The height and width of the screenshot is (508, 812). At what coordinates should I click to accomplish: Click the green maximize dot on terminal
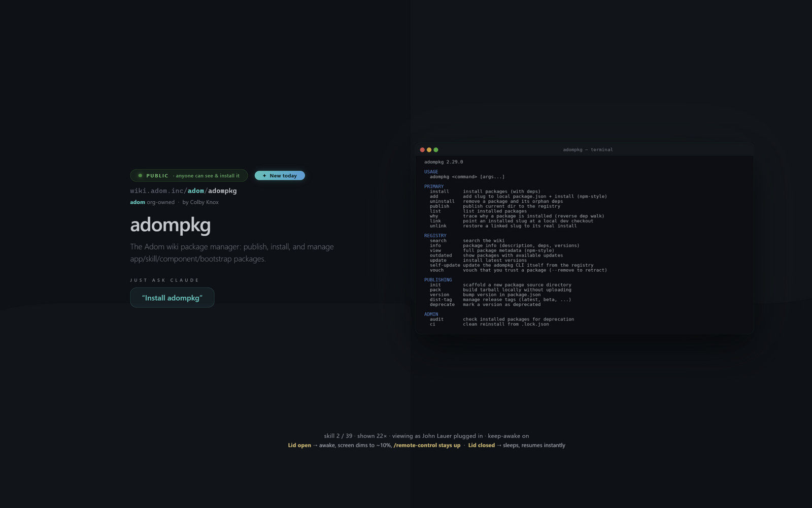tap(435, 150)
